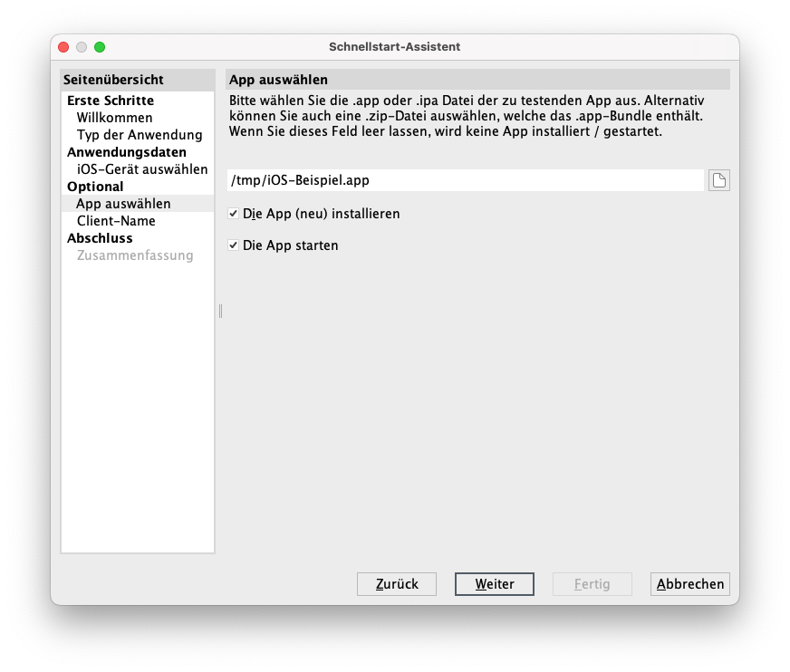Click the Seitenübersicht panel header
The width and height of the screenshot is (790, 672).
click(138, 80)
